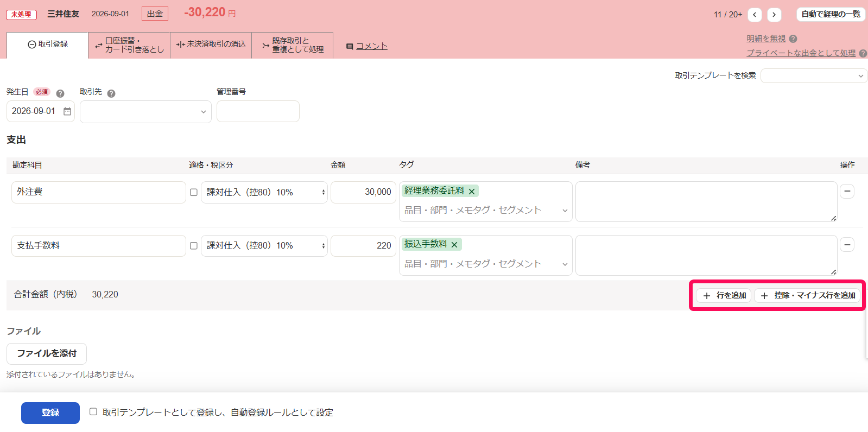Click the 支払手数料 account field
The image size is (868, 432).
pos(99,246)
